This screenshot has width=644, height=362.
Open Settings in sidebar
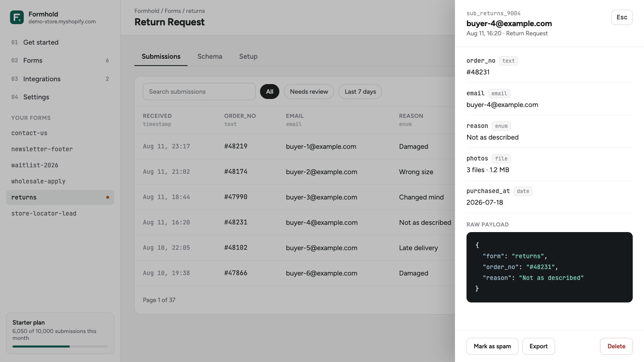(60, 97)
